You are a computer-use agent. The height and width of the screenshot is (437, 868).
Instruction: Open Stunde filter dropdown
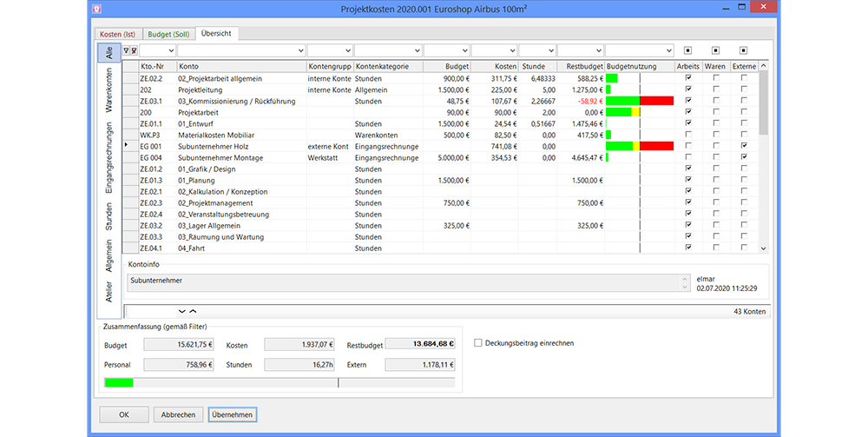tap(551, 50)
